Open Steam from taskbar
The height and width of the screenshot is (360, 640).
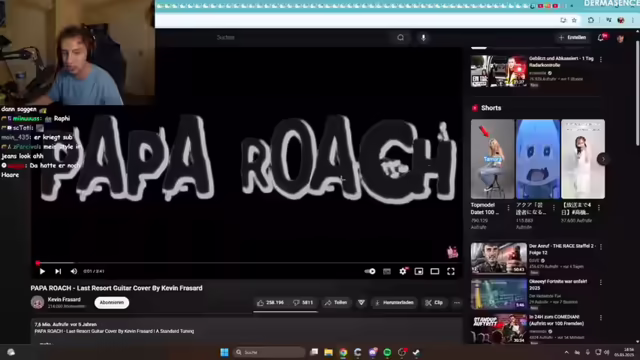(416, 352)
